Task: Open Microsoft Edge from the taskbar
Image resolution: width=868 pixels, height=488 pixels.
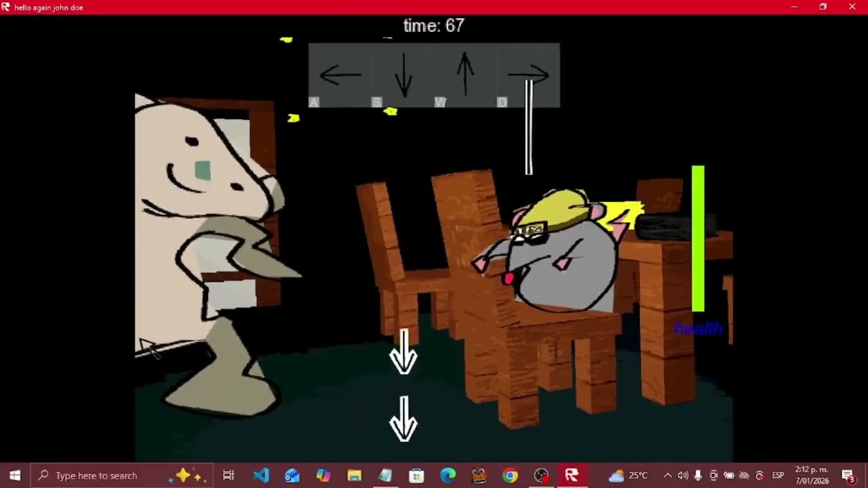Action: 448,475
